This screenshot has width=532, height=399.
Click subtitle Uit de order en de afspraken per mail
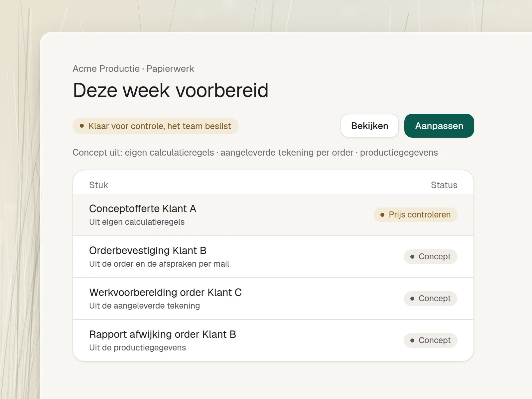(x=159, y=264)
